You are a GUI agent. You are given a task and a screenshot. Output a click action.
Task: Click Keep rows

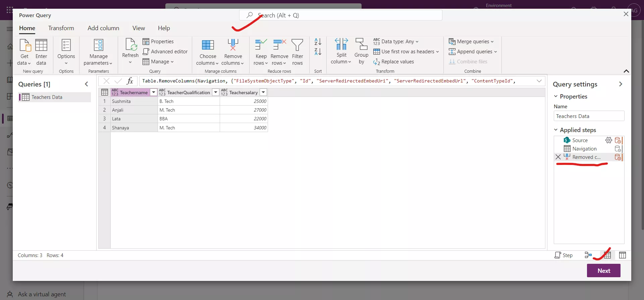(x=261, y=52)
